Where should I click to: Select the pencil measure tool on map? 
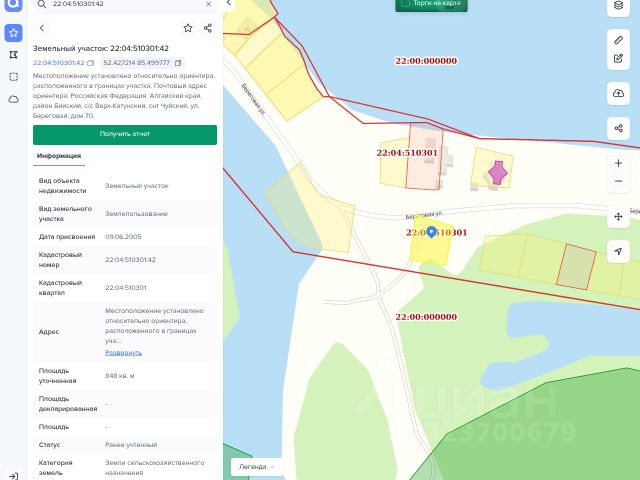coord(618,40)
